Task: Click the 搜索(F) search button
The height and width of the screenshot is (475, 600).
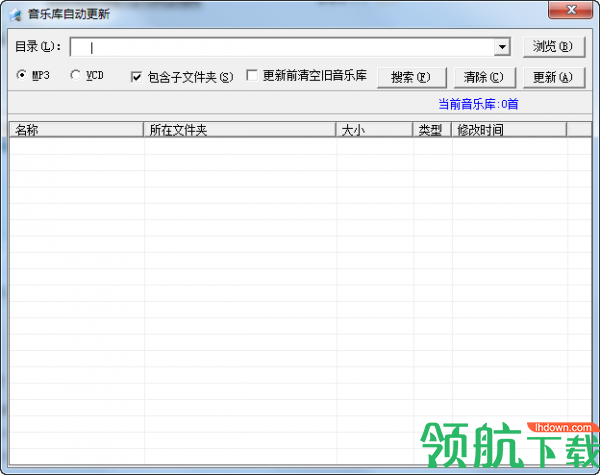Action: (411, 78)
